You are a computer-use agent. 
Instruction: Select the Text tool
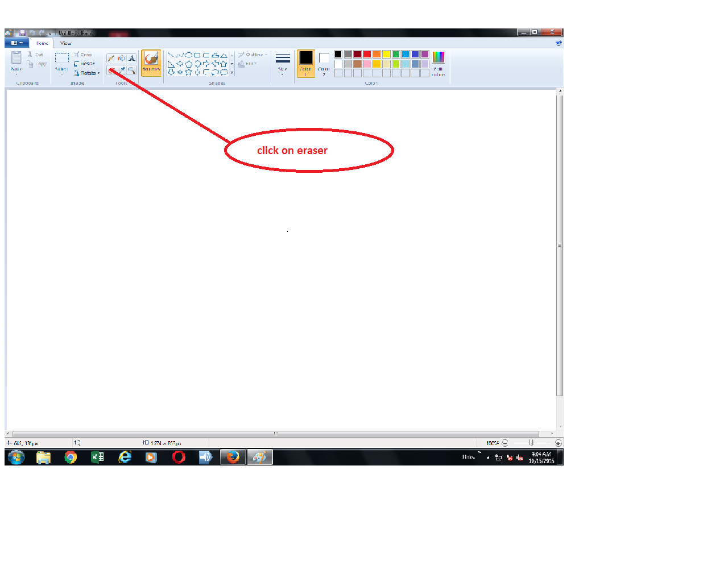point(132,57)
